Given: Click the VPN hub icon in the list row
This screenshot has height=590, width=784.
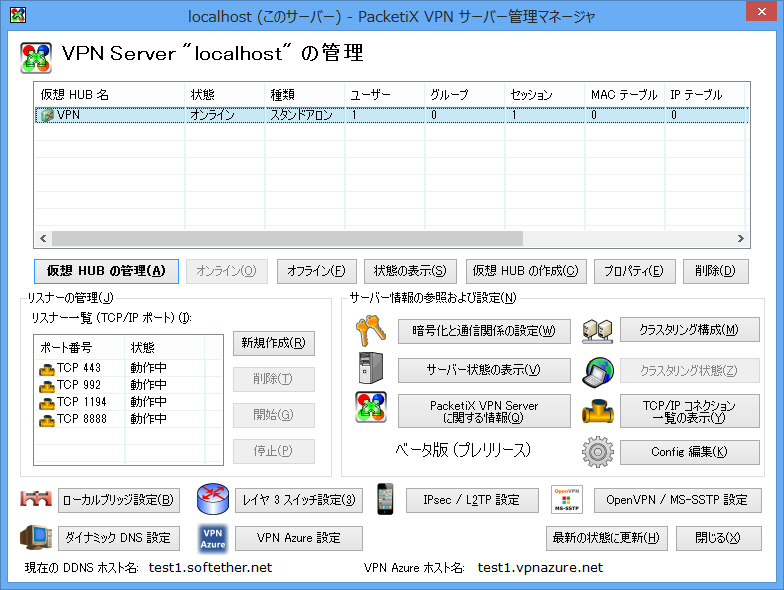Looking at the screenshot, I should [47, 116].
